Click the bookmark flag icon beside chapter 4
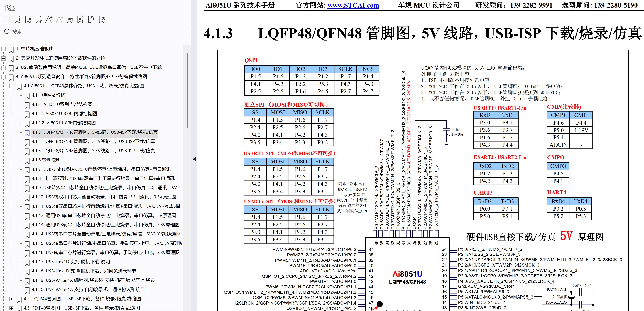Screen dimensions: 644x311 11,78
